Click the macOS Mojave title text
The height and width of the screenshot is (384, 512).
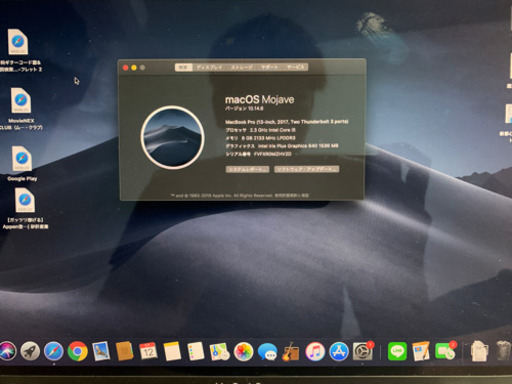tap(259, 99)
